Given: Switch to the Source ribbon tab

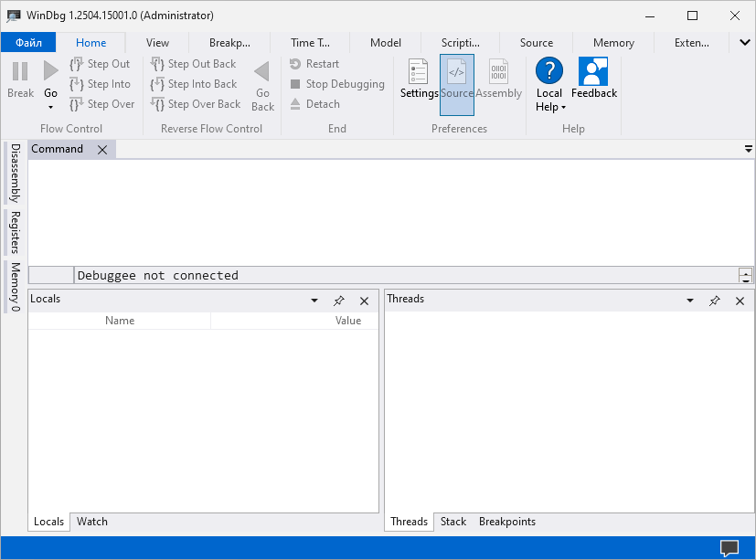Looking at the screenshot, I should 536,43.
